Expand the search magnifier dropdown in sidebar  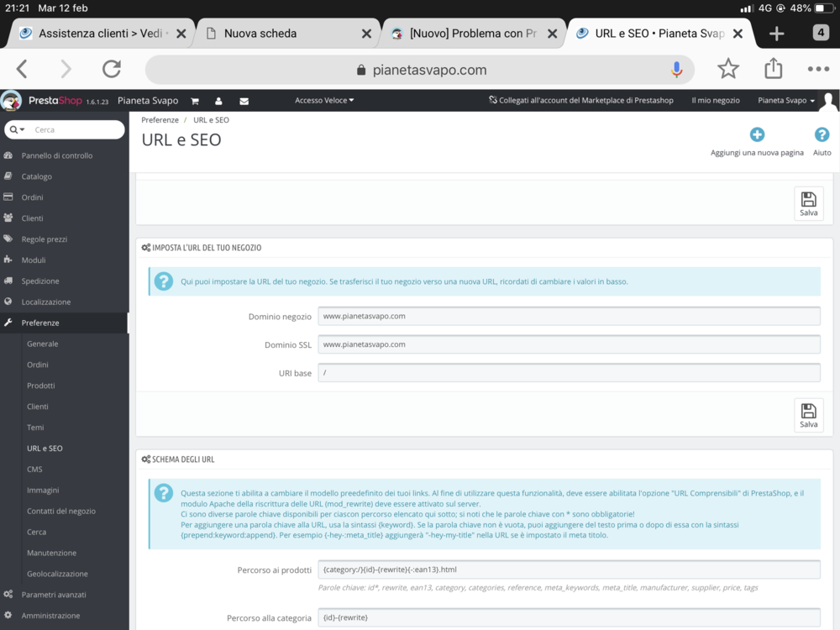(x=17, y=129)
